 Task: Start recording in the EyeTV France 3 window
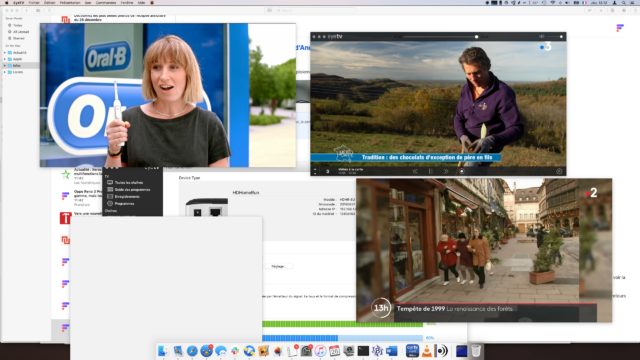[x=462, y=171]
